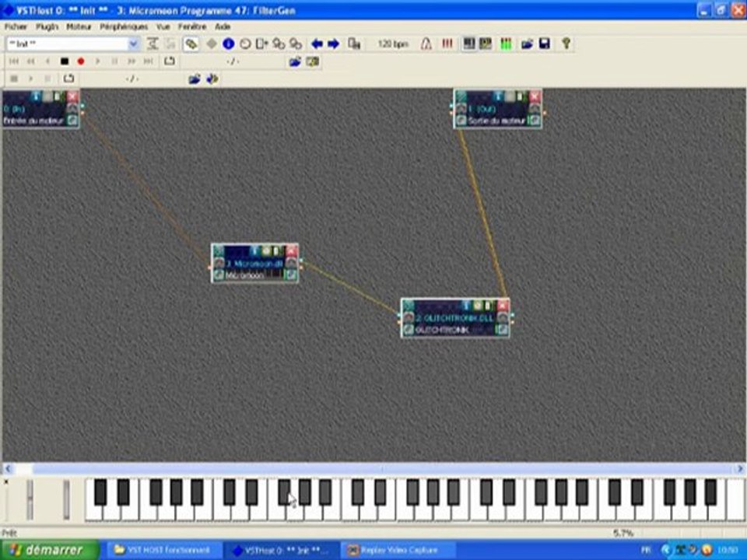Image resolution: width=747 pixels, height=560 pixels.
Task: Open the démarrer start menu
Action: pyautogui.click(x=50, y=550)
